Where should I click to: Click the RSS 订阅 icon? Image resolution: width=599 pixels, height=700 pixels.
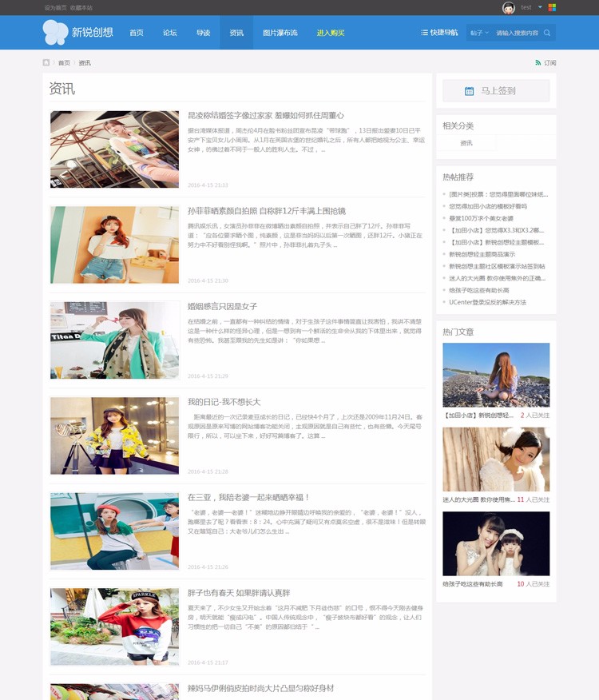(x=538, y=62)
